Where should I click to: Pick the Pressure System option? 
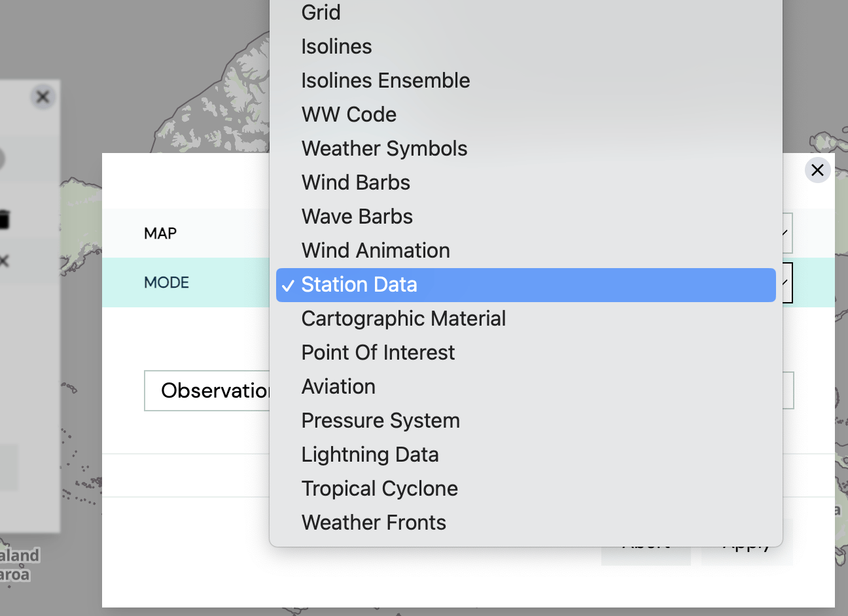[380, 420]
